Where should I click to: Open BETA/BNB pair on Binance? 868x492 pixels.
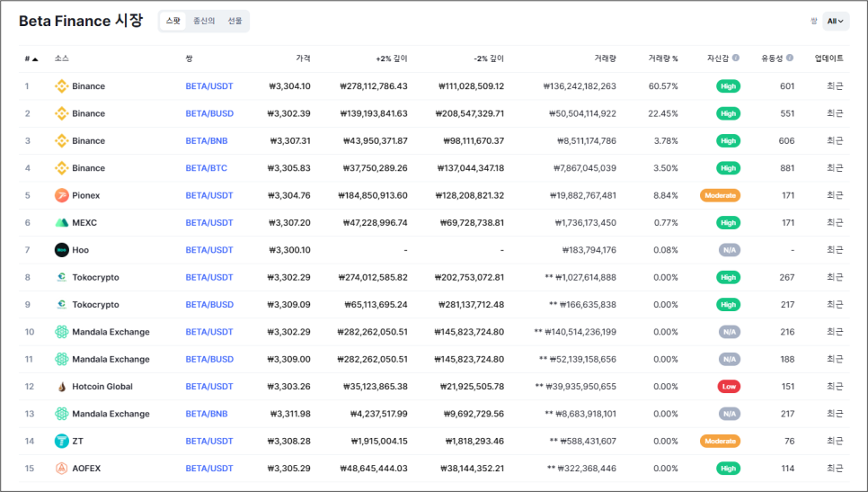207,140
